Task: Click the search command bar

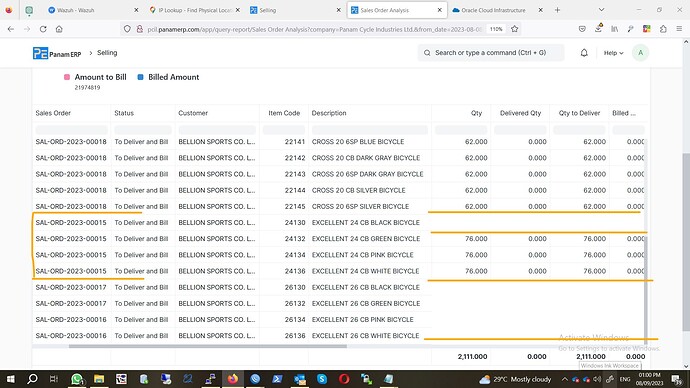Action: click(x=491, y=53)
